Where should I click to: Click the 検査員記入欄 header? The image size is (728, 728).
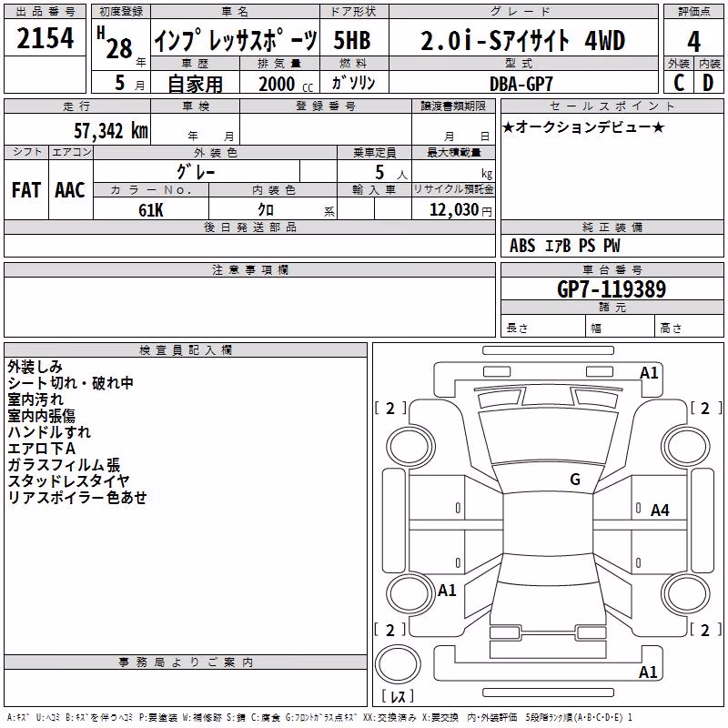pos(186,350)
